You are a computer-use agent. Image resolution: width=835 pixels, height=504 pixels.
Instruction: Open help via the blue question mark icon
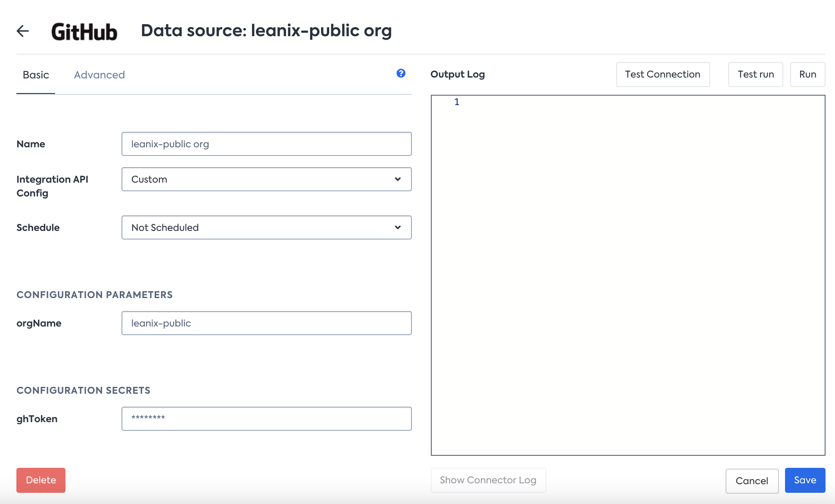coord(401,73)
